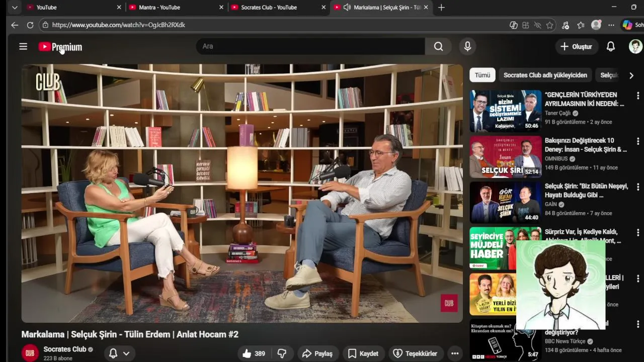This screenshot has width=644, height=362.
Task: View site information lock icon
Action: 45,25
